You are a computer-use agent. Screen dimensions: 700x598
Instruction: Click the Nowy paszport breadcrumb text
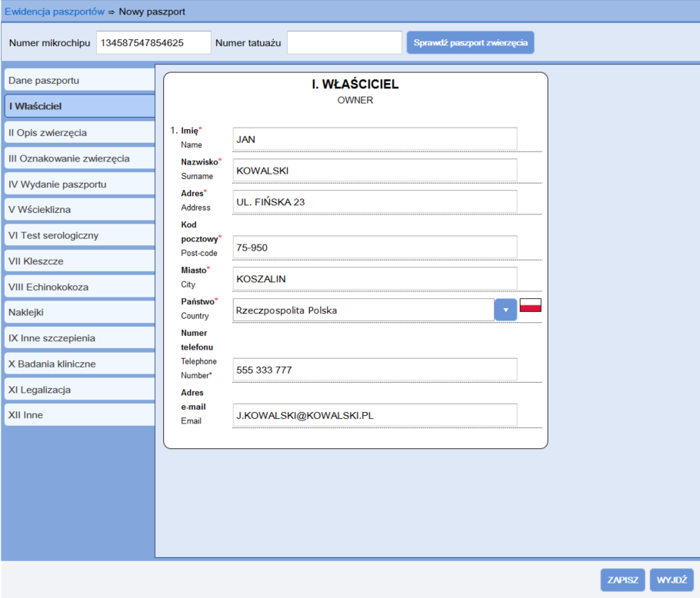[152, 12]
